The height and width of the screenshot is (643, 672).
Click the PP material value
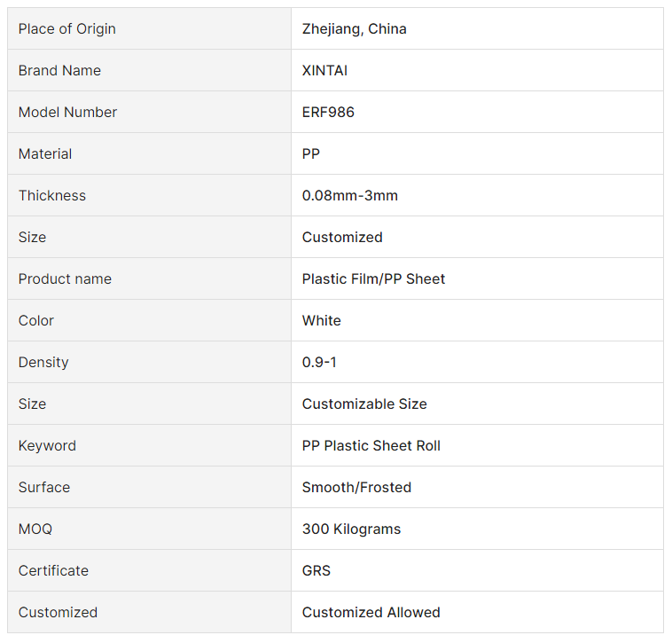pos(311,154)
